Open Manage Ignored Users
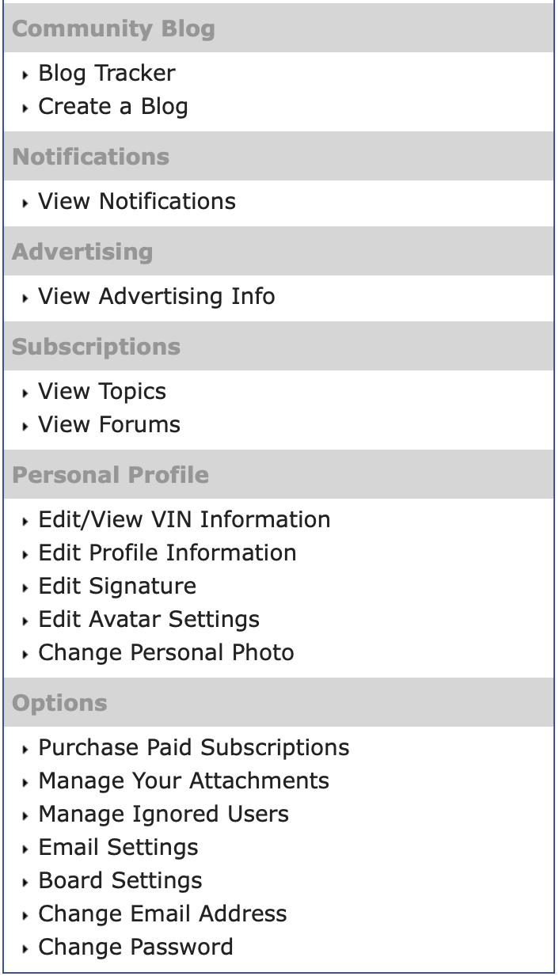Screen dimensions: 559x980 pyautogui.click(x=164, y=815)
